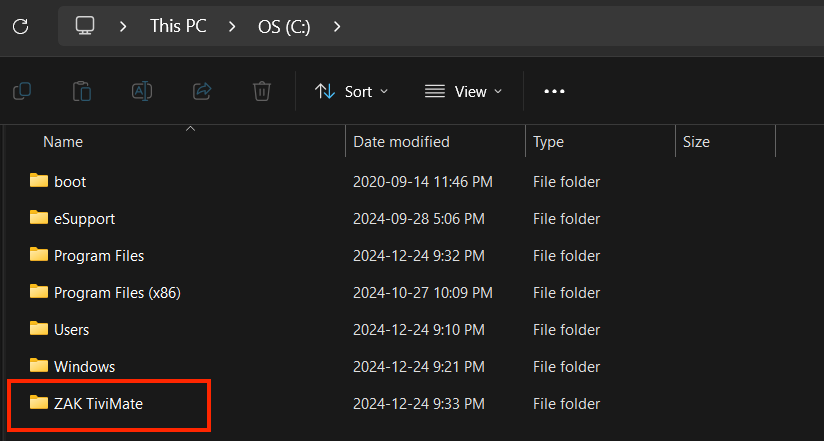Click the Type column header
824x441 pixels.
point(548,142)
